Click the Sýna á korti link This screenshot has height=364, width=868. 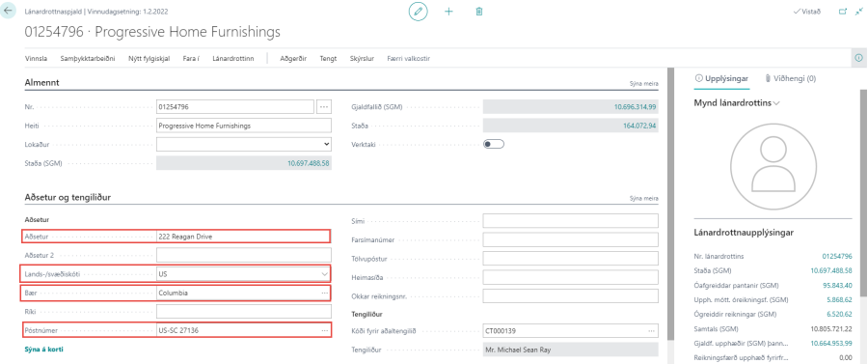click(48, 350)
